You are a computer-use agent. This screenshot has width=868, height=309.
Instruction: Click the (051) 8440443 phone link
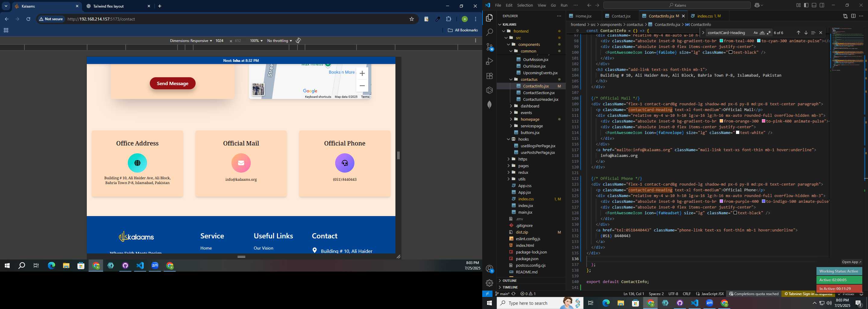tap(345, 180)
